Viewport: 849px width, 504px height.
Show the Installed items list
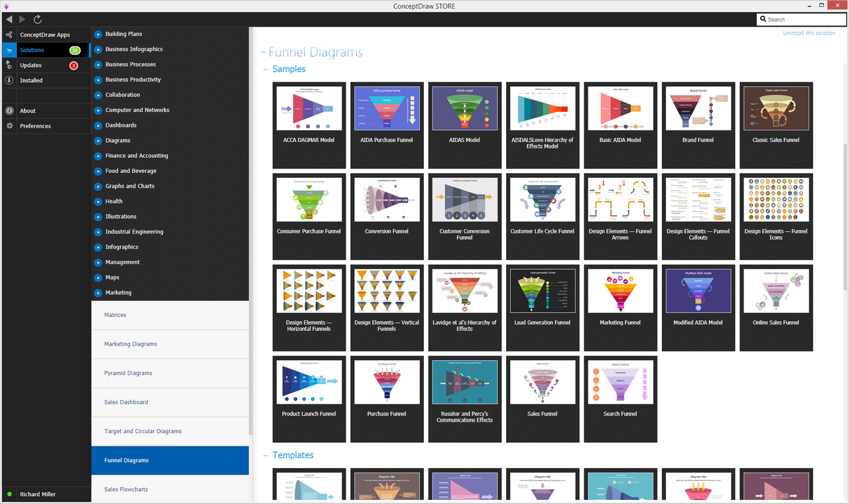45,80
